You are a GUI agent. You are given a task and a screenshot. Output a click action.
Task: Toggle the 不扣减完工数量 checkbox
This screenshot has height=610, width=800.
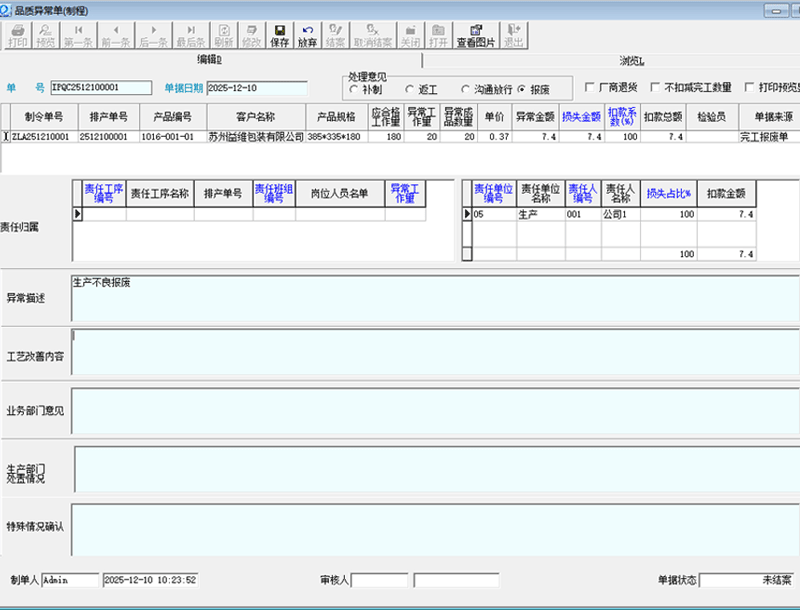(656, 88)
